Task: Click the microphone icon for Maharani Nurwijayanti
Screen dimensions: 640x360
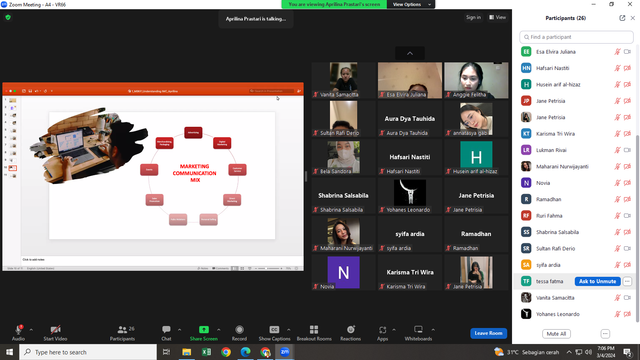Action: click(x=618, y=167)
